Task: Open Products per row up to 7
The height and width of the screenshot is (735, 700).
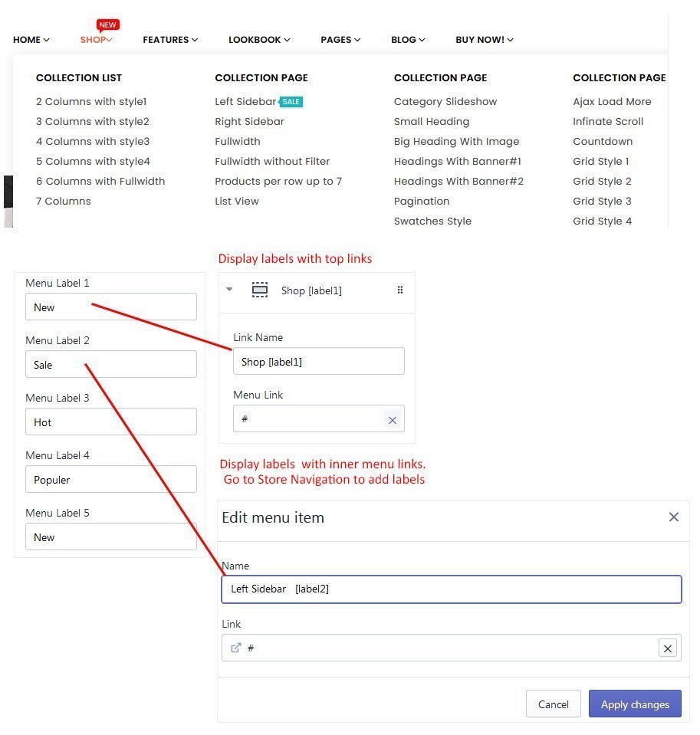Action: point(278,181)
